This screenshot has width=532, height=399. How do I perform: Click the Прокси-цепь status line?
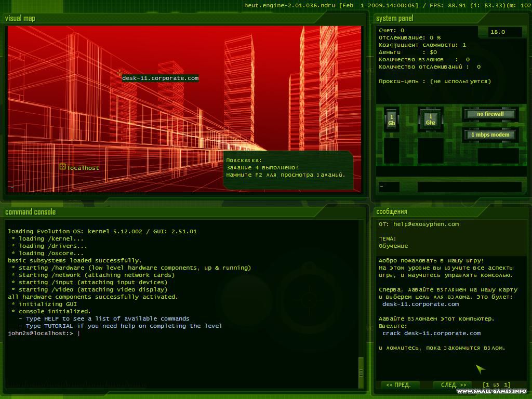[x=435, y=82]
